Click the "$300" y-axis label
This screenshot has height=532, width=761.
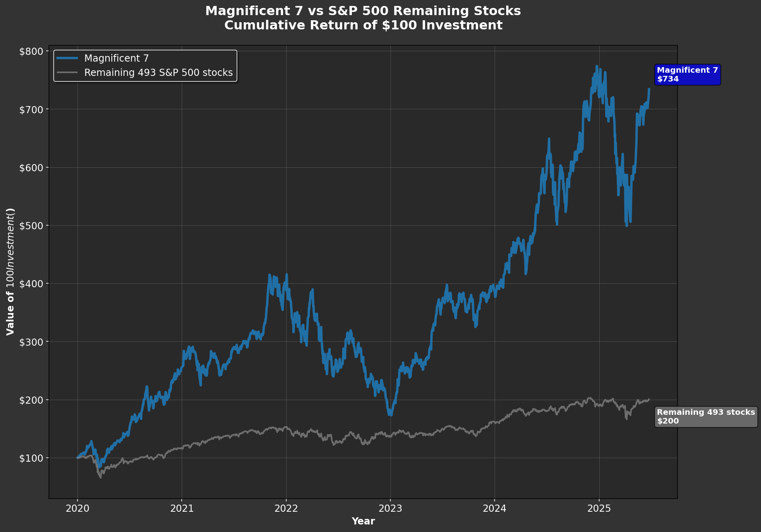31,342
